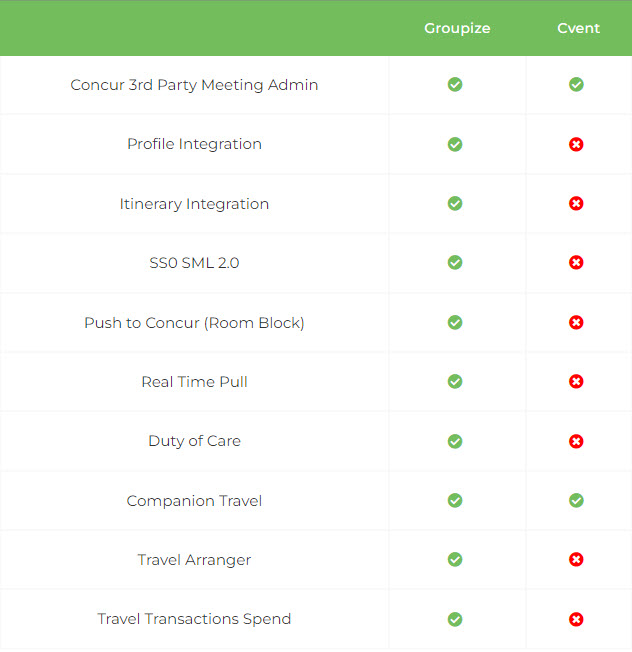Click Groupize check for Itinerary Integration
This screenshot has width=632, height=652.
coord(455,204)
